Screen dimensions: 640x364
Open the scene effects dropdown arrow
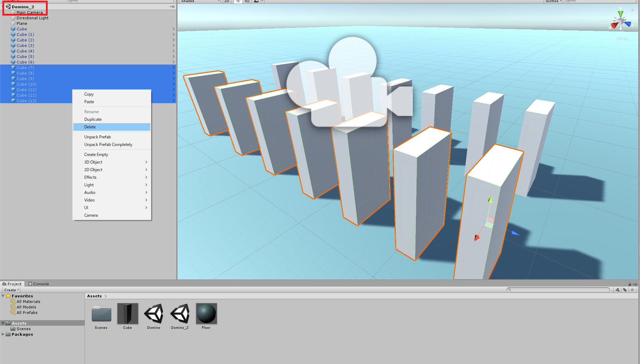point(262,1)
